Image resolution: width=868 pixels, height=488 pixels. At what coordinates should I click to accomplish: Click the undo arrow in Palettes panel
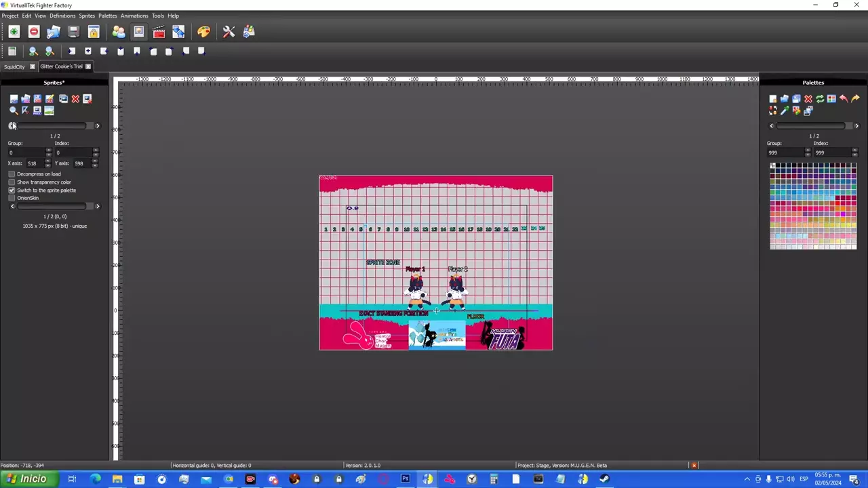(843, 99)
